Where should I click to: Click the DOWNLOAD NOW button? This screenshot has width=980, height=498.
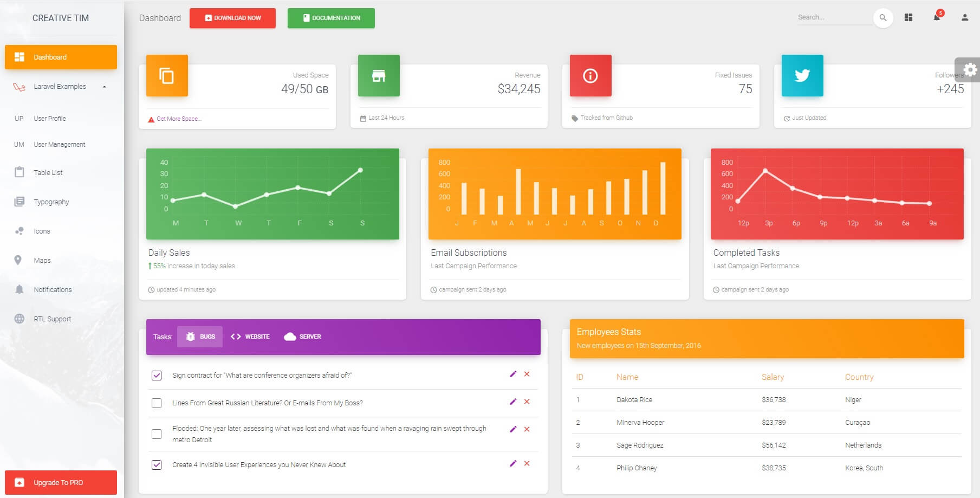click(x=232, y=17)
